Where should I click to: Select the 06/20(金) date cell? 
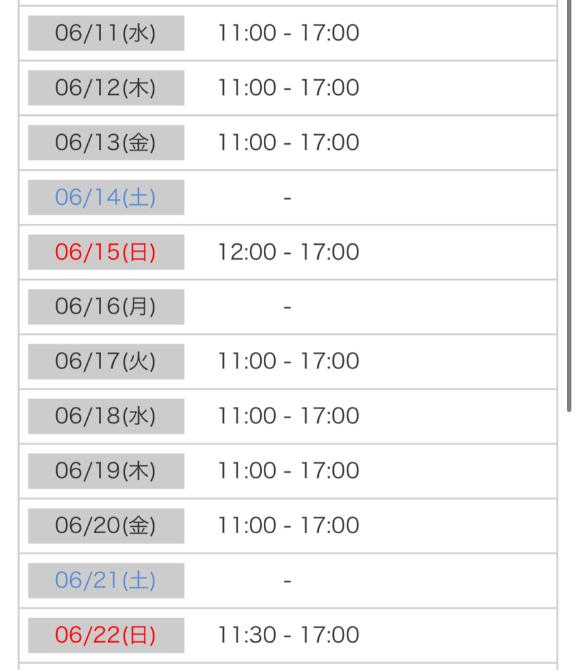(x=106, y=526)
